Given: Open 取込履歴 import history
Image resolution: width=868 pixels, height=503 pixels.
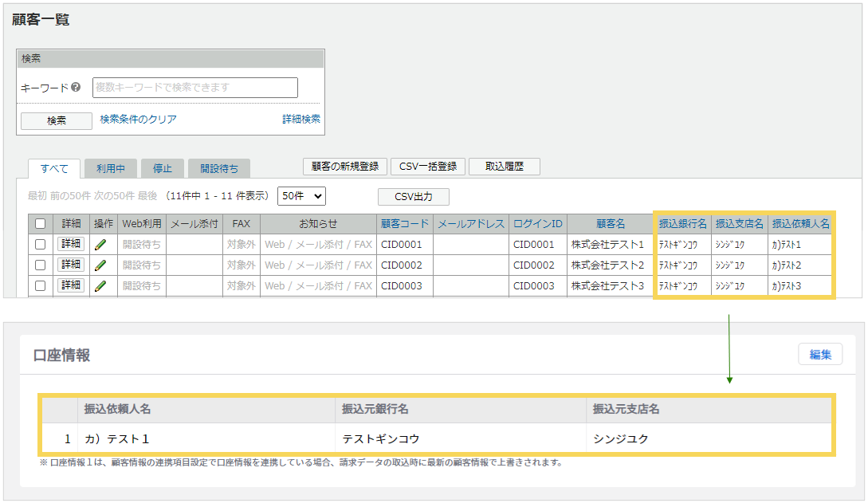Looking at the screenshot, I should 505,167.
